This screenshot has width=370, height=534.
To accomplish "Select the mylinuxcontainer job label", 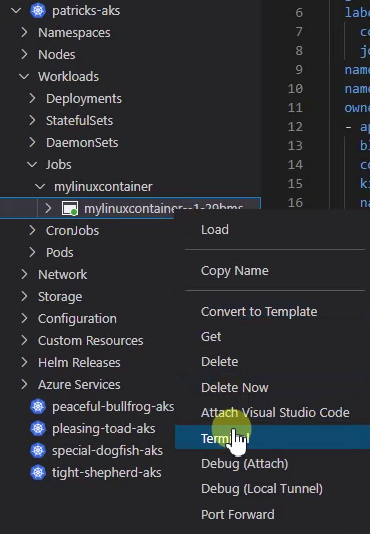I will click(103, 187).
